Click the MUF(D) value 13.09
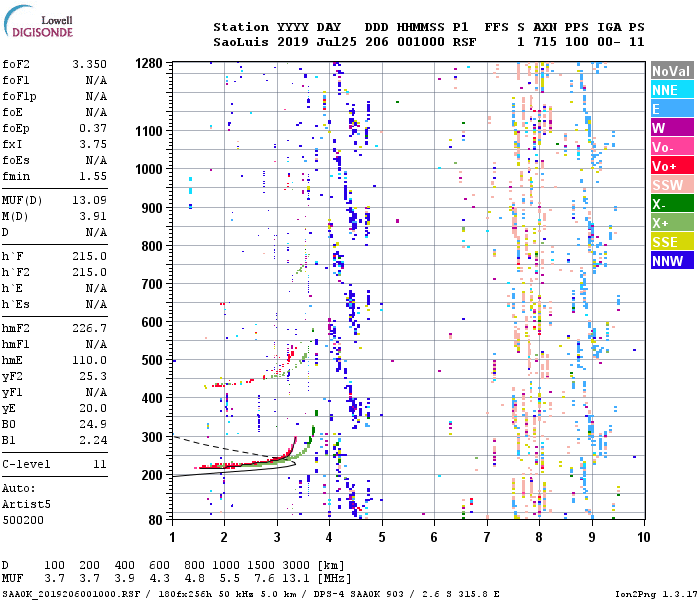 [x=90, y=200]
